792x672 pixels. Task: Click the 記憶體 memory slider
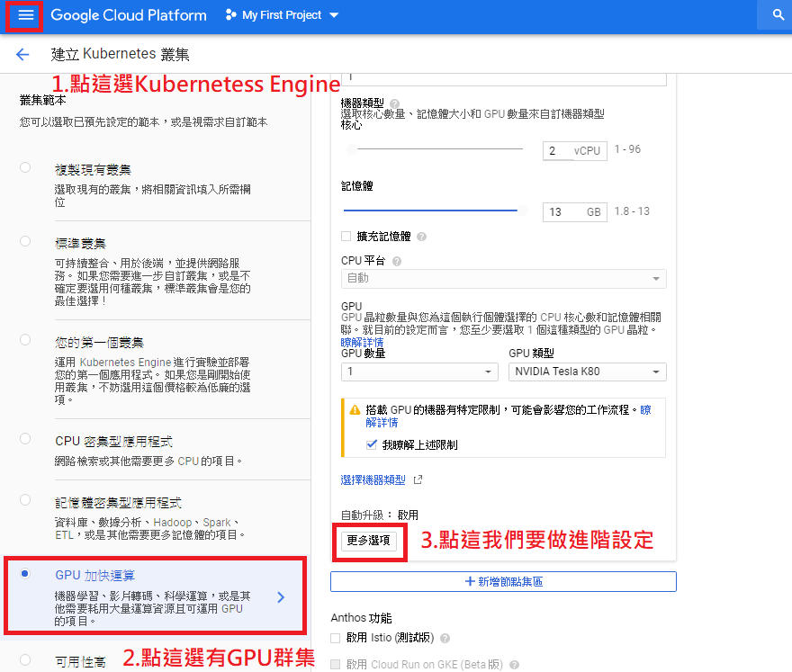(435, 210)
